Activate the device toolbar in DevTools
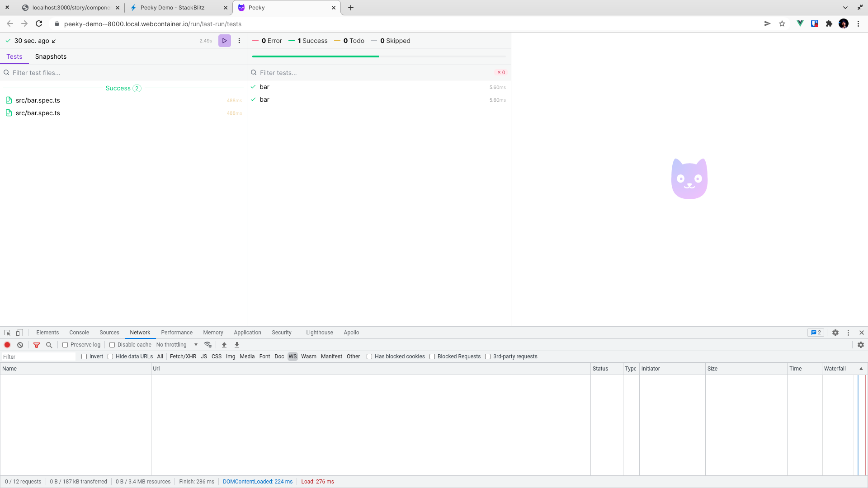Image resolution: width=868 pixels, height=488 pixels. point(19,333)
